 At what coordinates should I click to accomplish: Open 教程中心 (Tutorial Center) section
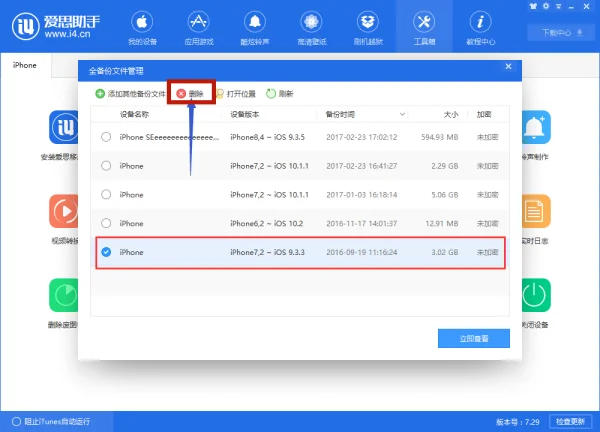[x=481, y=28]
